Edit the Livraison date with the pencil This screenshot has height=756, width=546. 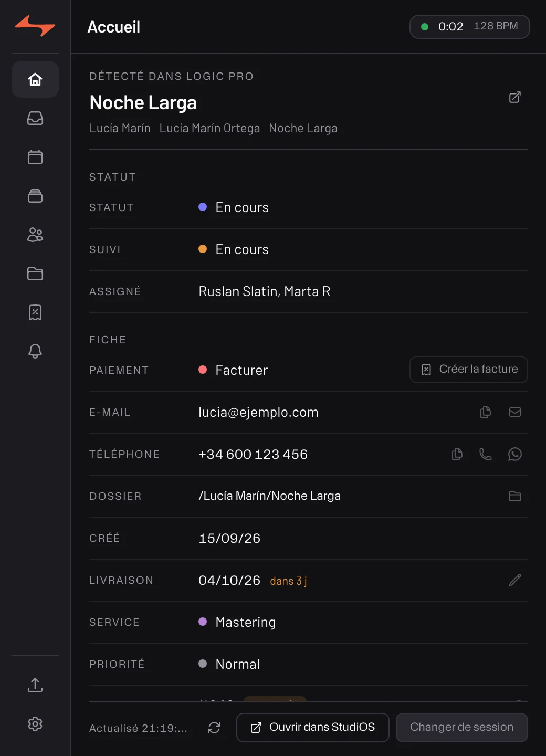[x=515, y=580]
